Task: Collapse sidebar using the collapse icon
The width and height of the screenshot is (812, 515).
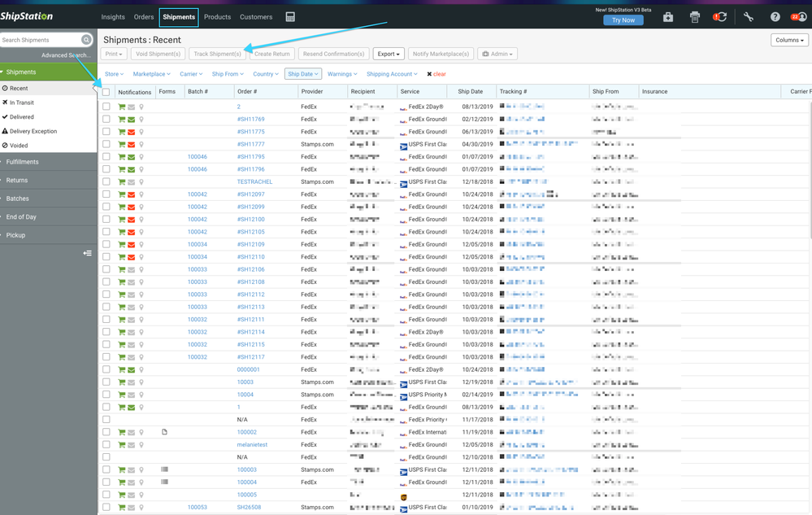Action: pos(87,253)
